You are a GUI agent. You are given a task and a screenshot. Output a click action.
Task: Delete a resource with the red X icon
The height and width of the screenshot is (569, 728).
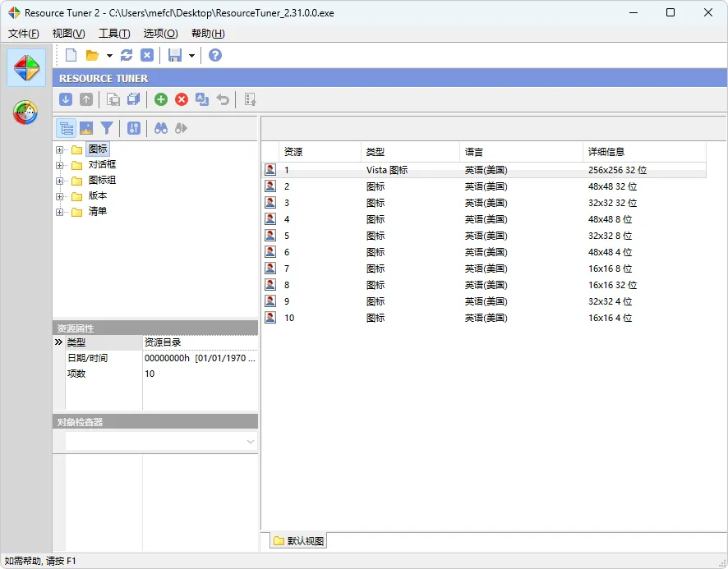coord(182,99)
